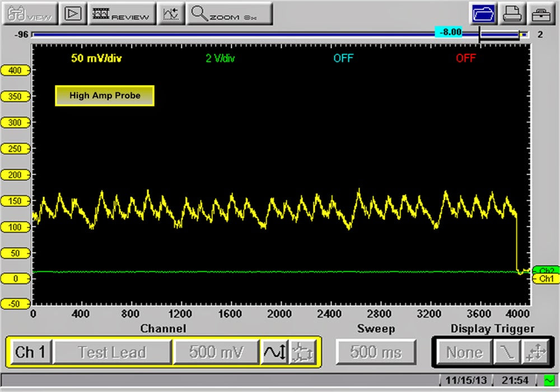Click the 11/15/13 date in status bar
The image size is (560, 392).
pos(466,380)
